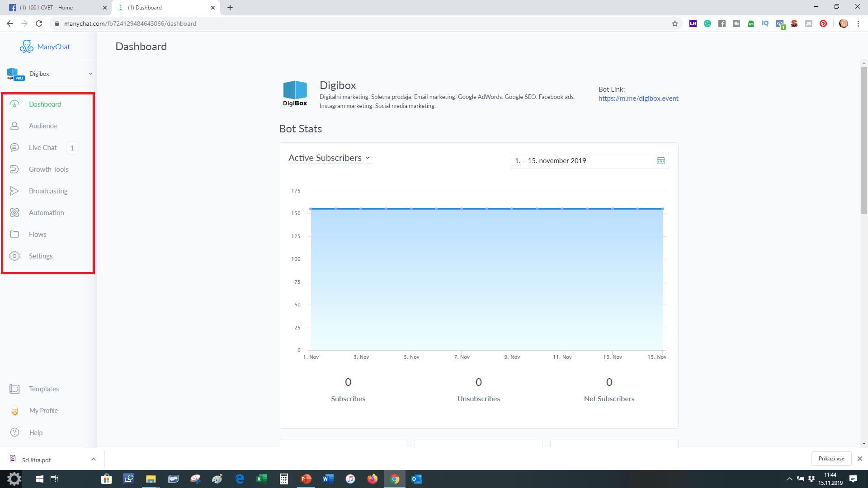The height and width of the screenshot is (488, 868).
Task: Open Live Chat from sidebar
Action: pyautogui.click(x=42, y=148)
